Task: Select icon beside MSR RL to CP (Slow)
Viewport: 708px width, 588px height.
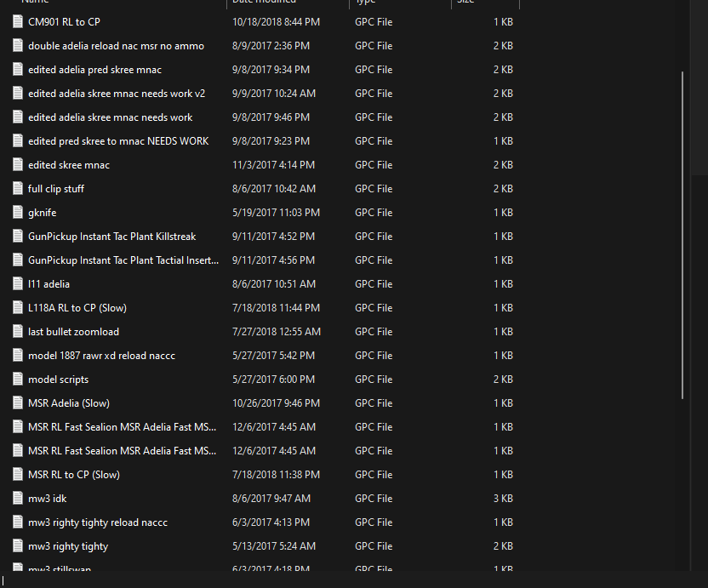Action: pos(18,475)
